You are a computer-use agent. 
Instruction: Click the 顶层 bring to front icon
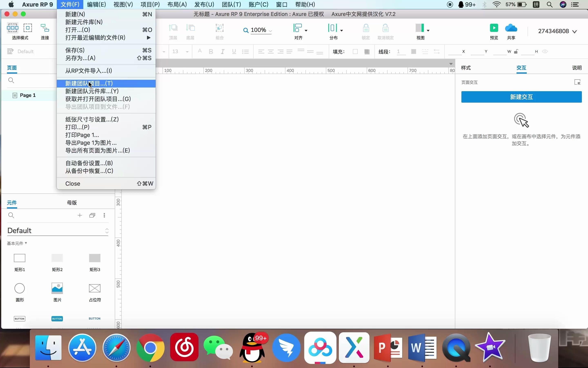point(173,28)
